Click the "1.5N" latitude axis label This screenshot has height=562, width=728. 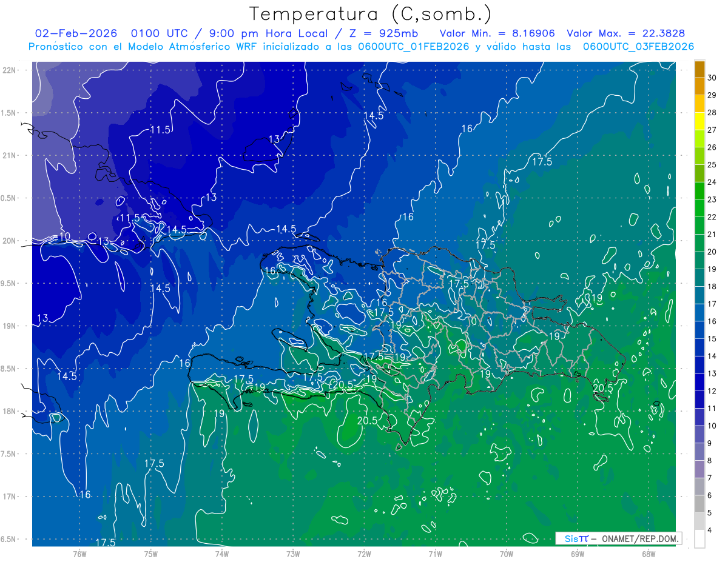point(9,113)
